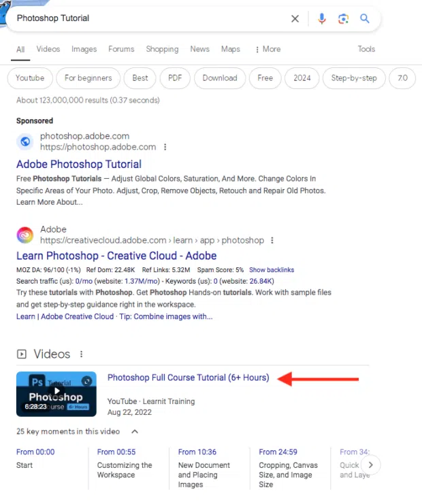Open Google Lens image search icon
The image size is (422, 504).
[x=343, y=19]
